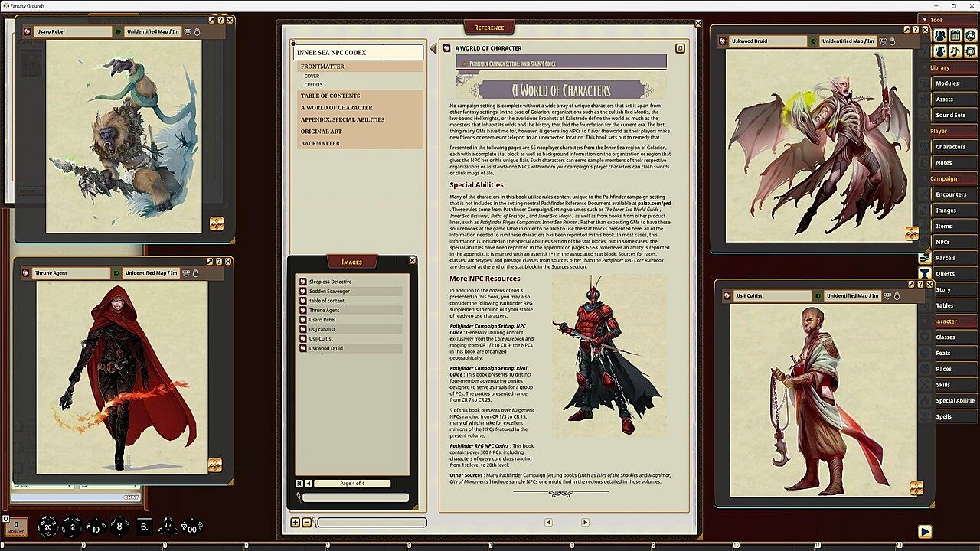Image resolution: width=980 pixels, height=551 pixels.
Task: Click the play arrow in bottom-right corner
Action: [x=924, y=531]
